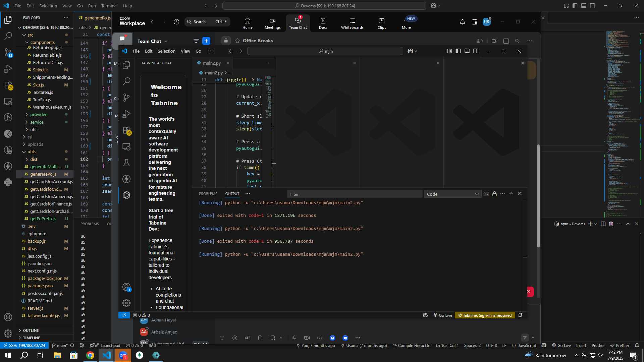Image resolution: width=644 pixels, height=362 pixels.
Task: Click the Zoom Search box
Action: coord(207,22)
